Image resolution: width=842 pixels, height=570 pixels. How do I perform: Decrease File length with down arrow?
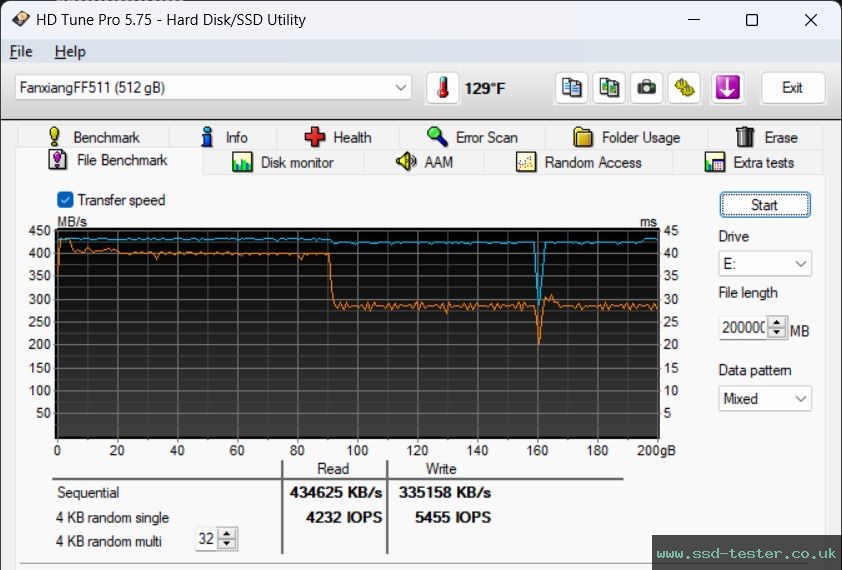coord(777,333)
